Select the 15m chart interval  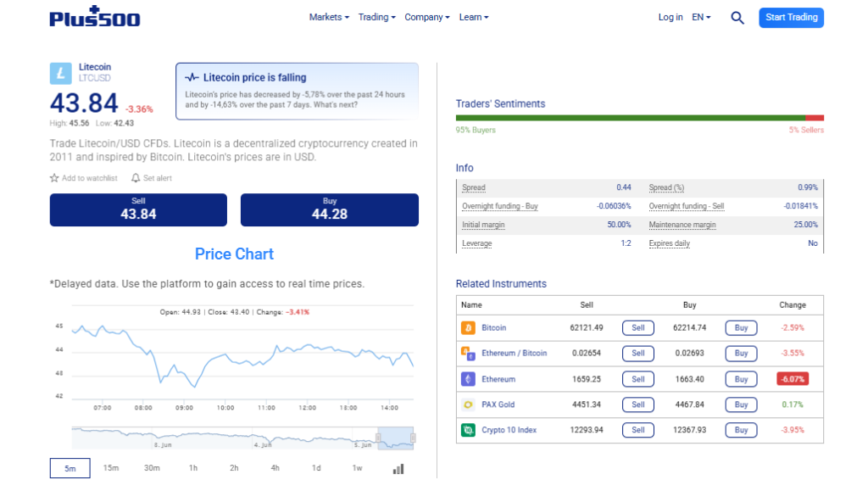click(x=111, y=468)
